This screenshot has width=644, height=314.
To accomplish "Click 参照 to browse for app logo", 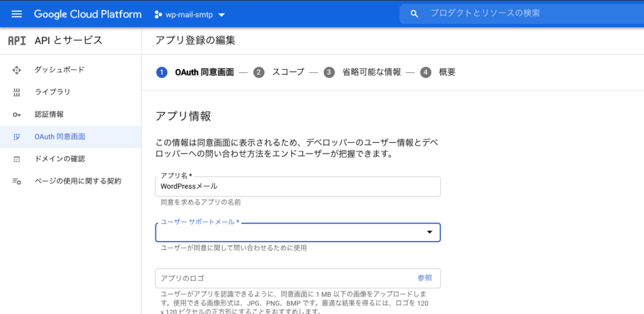I will coord(425,278).
